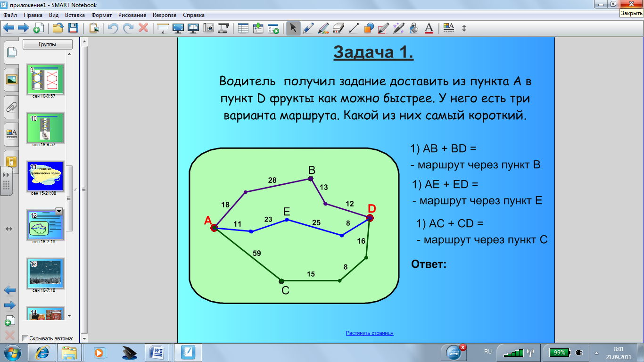Open the Page Sorter side tab
Image resolution: width=644 pixels, height=362 pixels.
pos(12,52)
